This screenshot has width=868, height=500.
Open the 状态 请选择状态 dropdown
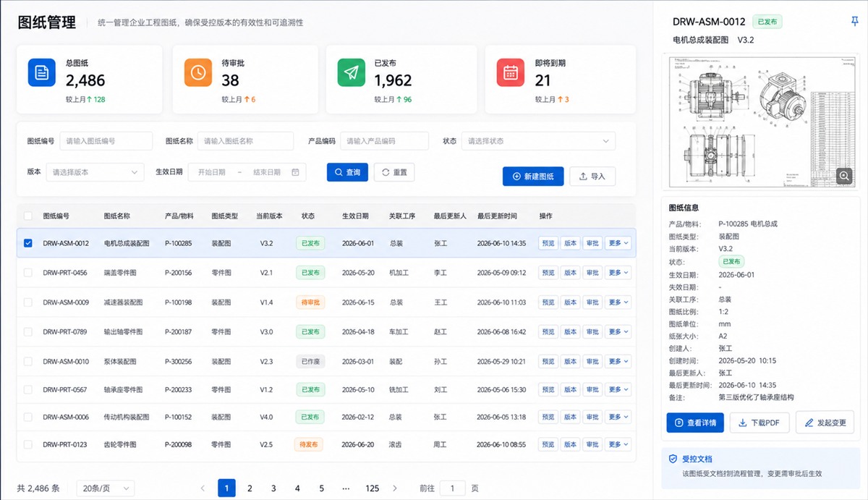538,141
